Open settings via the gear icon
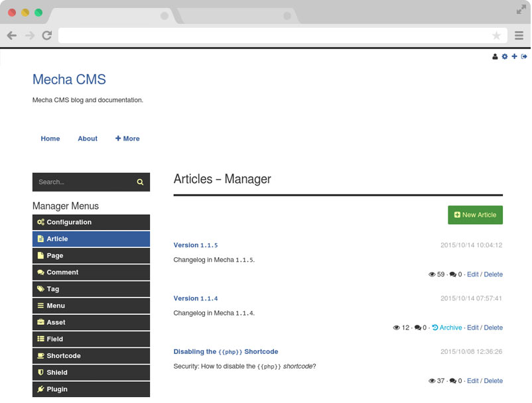Image resolution: width=532 pixels, height=403 pixels. tap(505, 56)
